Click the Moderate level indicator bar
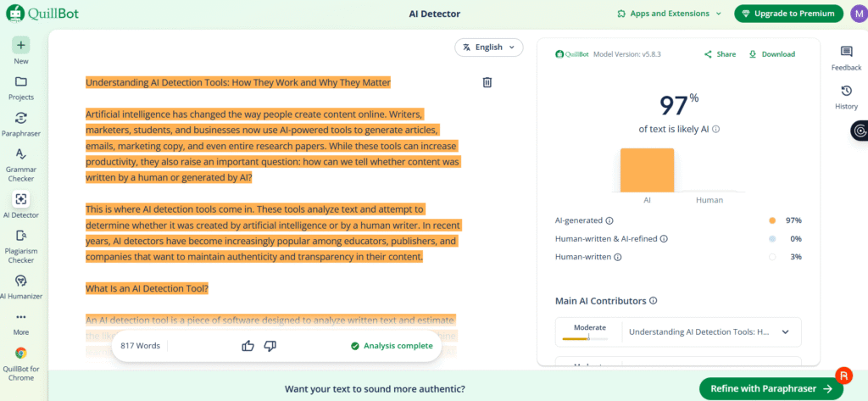Viewport: 868px width, 401px height. coord(585,338)
